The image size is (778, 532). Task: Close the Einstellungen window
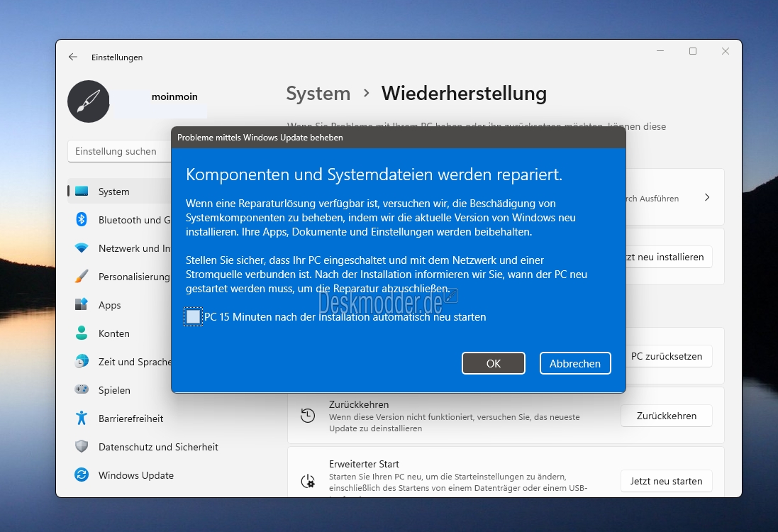[726, 51]
